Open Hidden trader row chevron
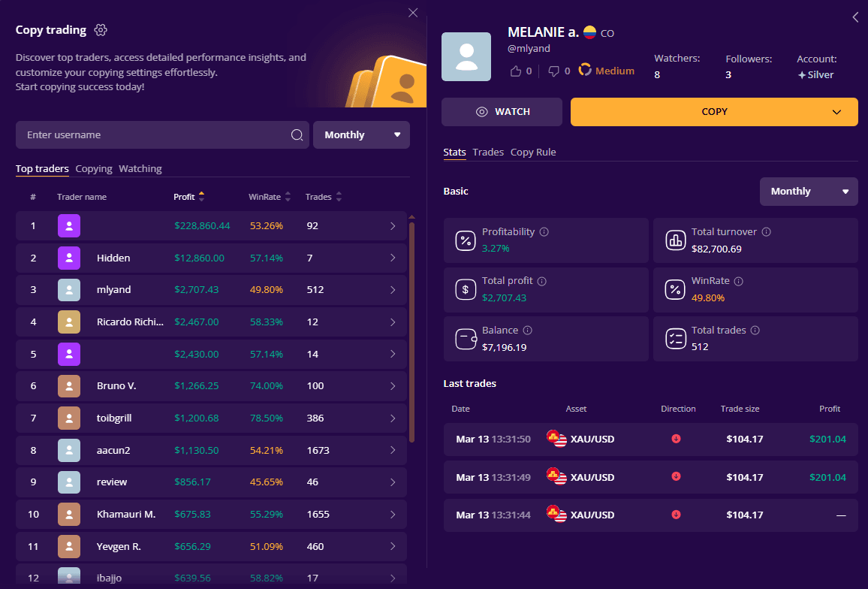 point(393,258)
